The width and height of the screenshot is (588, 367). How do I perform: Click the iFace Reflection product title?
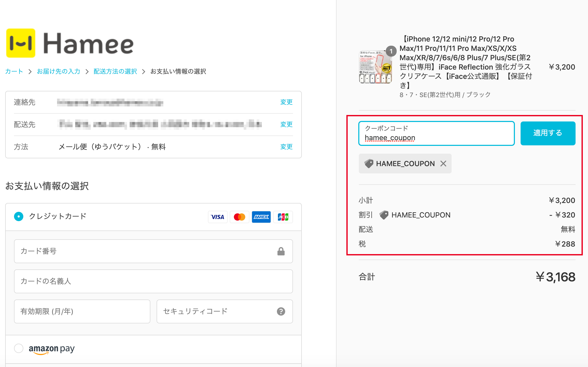[466, 62]
